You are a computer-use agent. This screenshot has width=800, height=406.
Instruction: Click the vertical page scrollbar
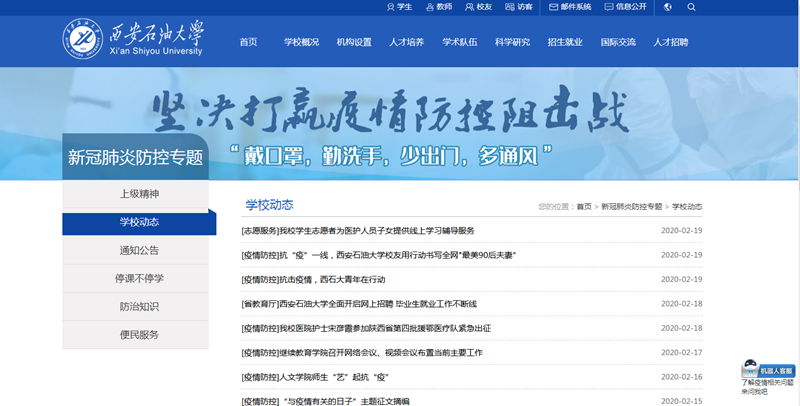796,200
